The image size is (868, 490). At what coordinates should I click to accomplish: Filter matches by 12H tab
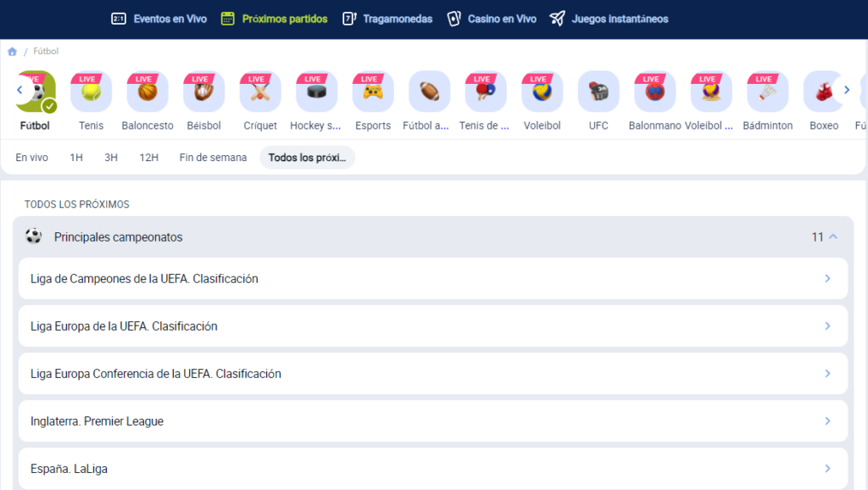[149, 158]
